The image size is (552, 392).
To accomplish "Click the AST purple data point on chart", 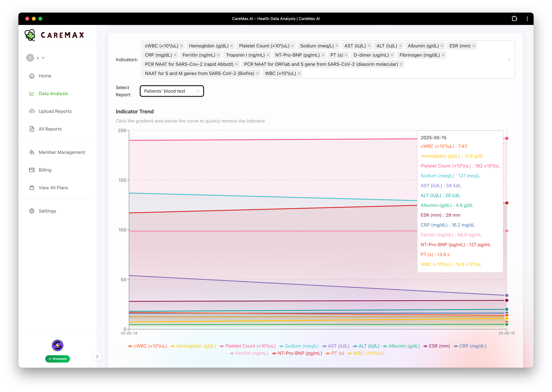I will [507, 295].
